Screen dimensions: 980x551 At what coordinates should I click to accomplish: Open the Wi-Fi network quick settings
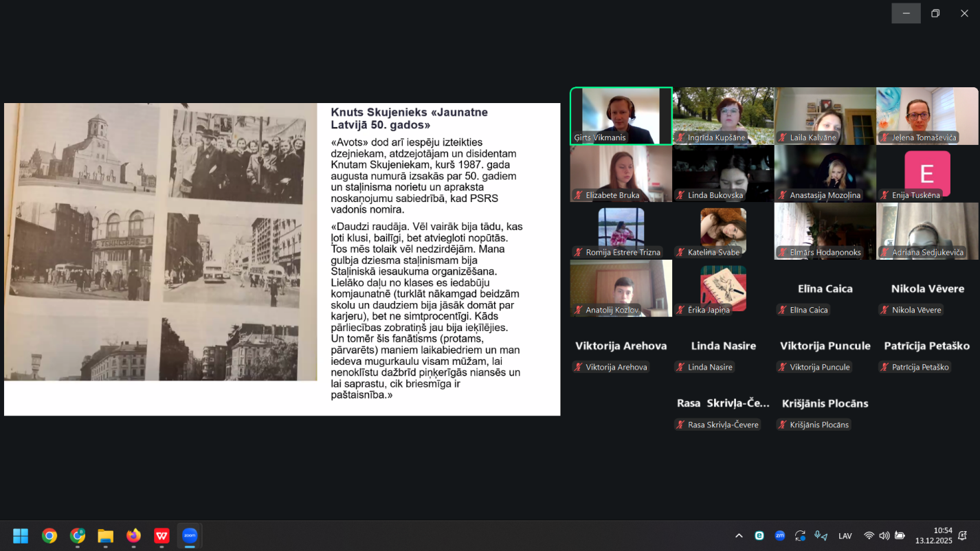point(869,536)
